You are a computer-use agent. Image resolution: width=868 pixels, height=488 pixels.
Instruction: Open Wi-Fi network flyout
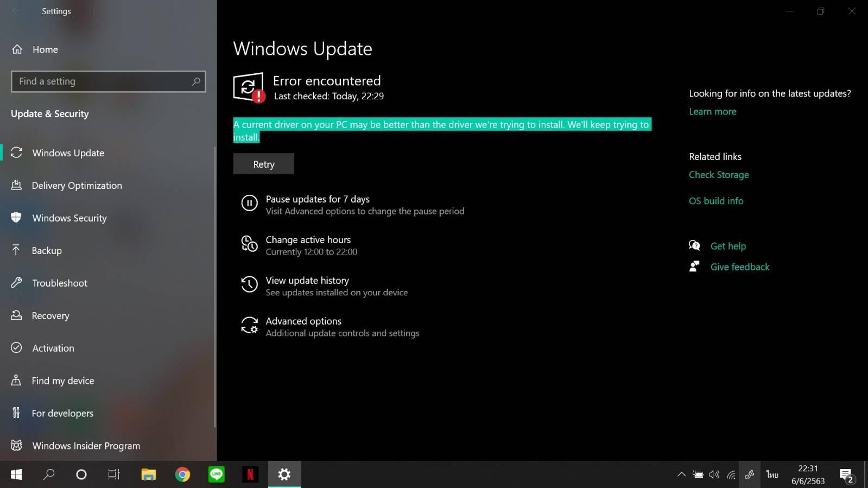(731, 475)
